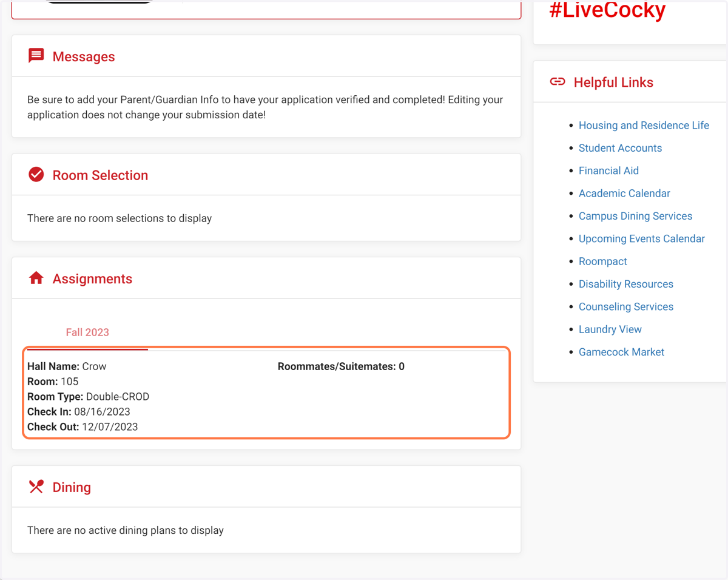Click the Messages section heading

pos(84,56)
